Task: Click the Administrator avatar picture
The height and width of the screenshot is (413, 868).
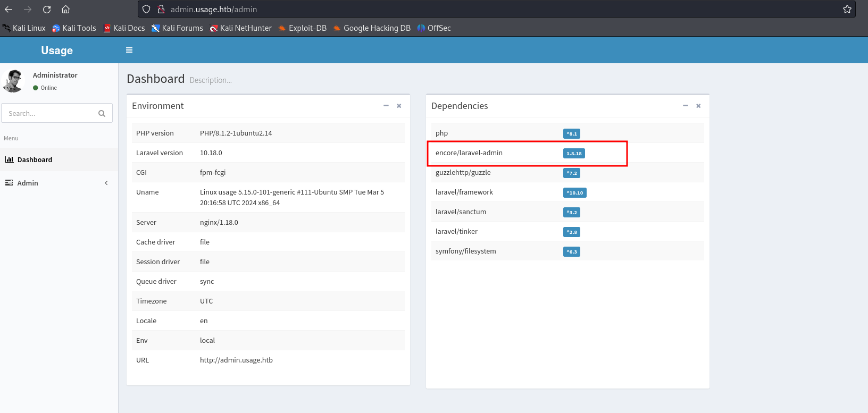Action: pos(13,81)
